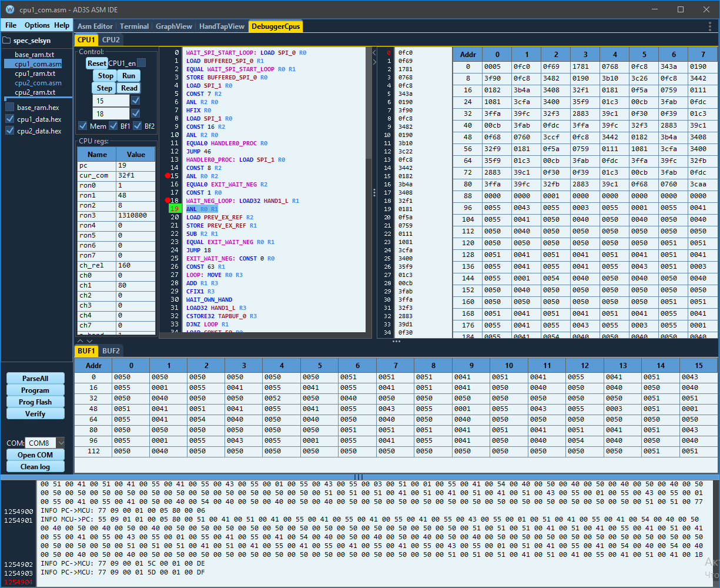Click the right-pointing splitter expand arrow

pyautogui.click(x=374, y=61)
